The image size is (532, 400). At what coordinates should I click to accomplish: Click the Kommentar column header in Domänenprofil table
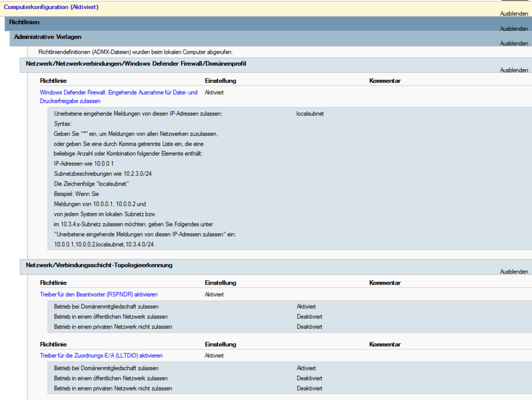click(385, 81)
